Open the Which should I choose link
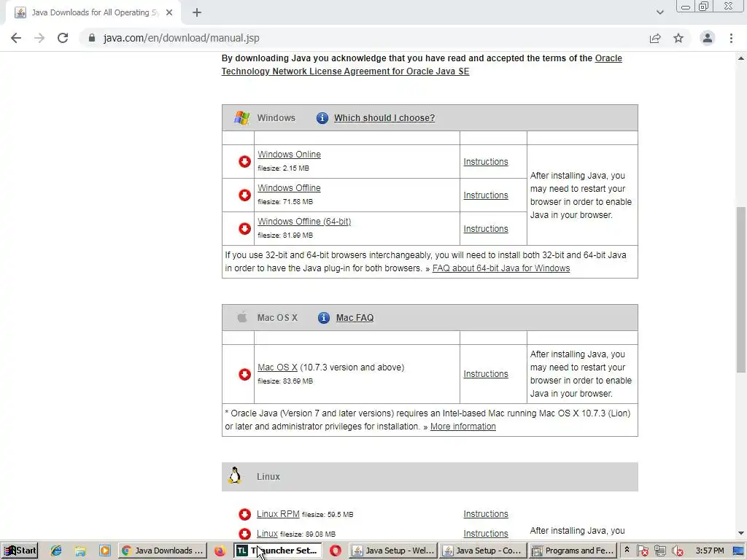The width and height of the screenshot is (747, 560). [384, 117]
